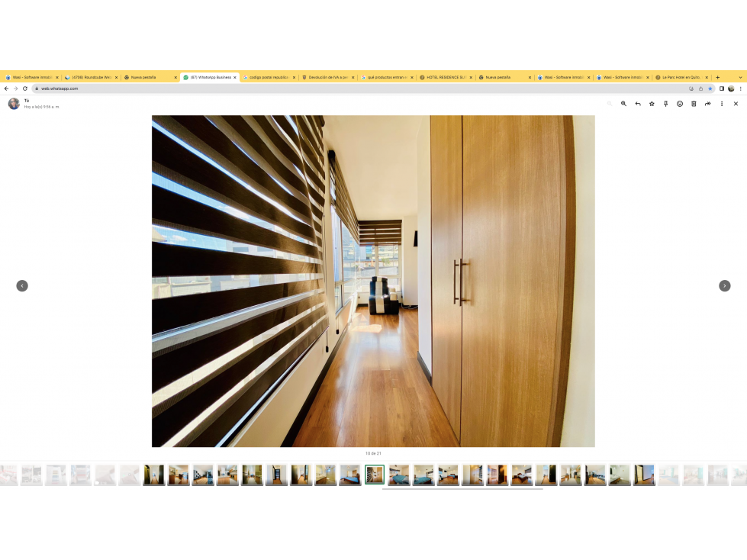This screenshot has height=560, width=747.
Task: Expand the tab search chevron
Action: click(740, 77)
